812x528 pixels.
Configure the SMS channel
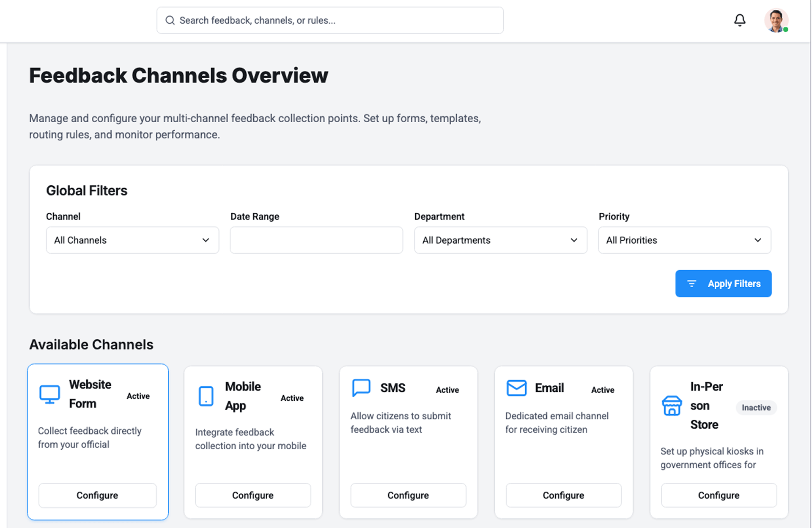[x=408, y=495]
